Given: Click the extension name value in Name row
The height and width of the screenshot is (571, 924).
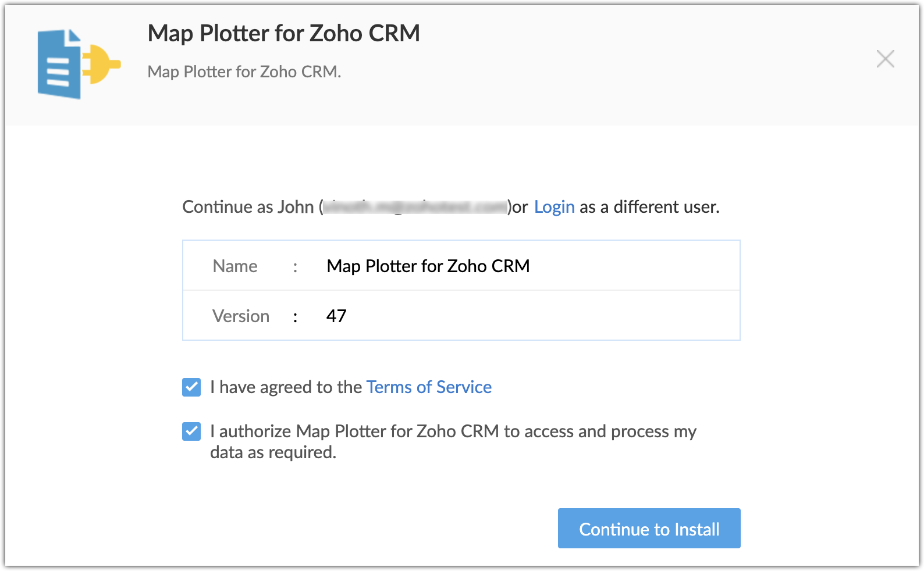Looking at the screenshot, I should [428, 266].
